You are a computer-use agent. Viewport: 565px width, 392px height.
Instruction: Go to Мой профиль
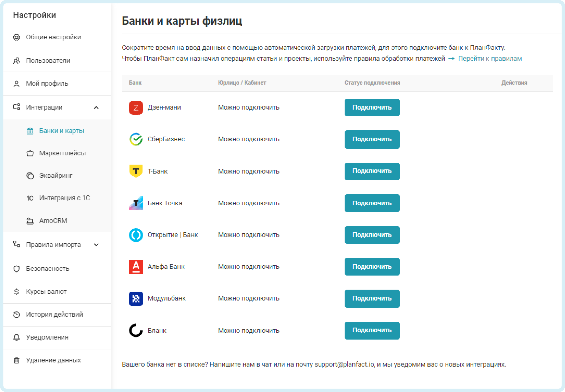click(x=57, y=84)
